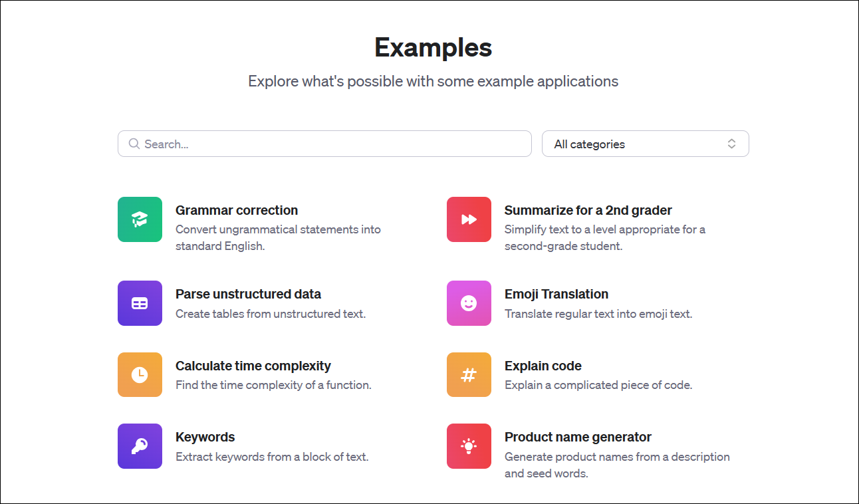859x504 pixels.
Task: Click the green Grammar correction icon
Action: pos(140,219)
